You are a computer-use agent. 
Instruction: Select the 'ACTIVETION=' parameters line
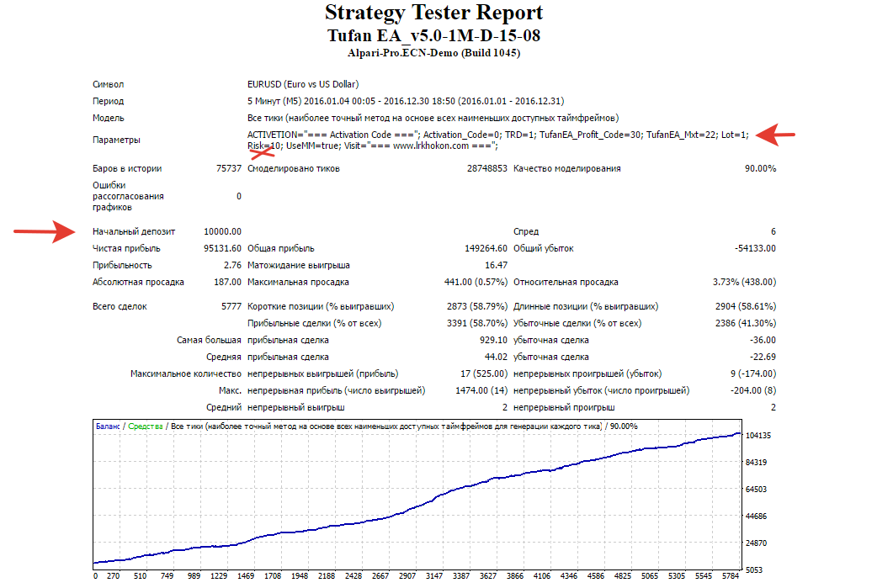click(x=497, y=135)
